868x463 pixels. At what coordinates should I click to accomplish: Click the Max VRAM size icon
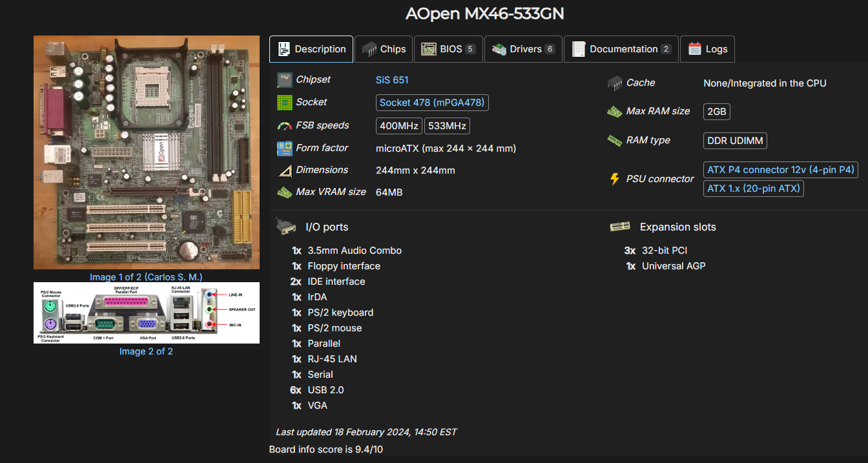(284, 192)
